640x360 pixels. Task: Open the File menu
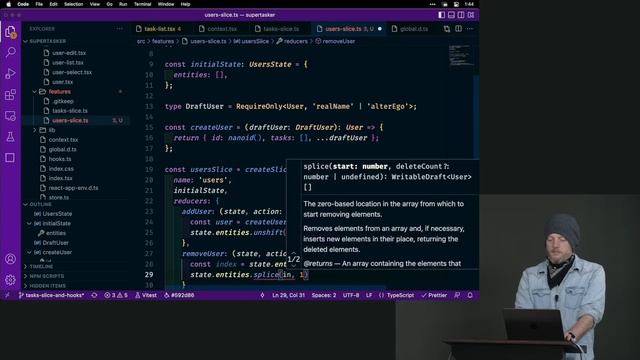click(x=39, y=4)
